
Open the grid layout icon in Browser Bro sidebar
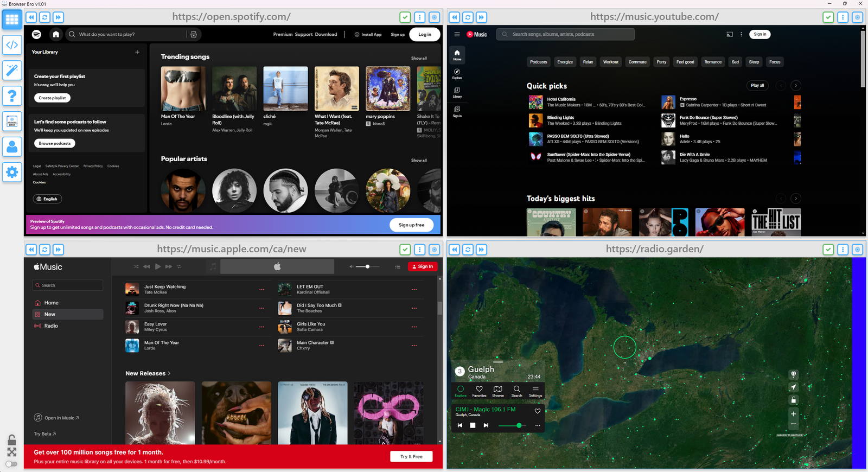(x=12, y=20)
